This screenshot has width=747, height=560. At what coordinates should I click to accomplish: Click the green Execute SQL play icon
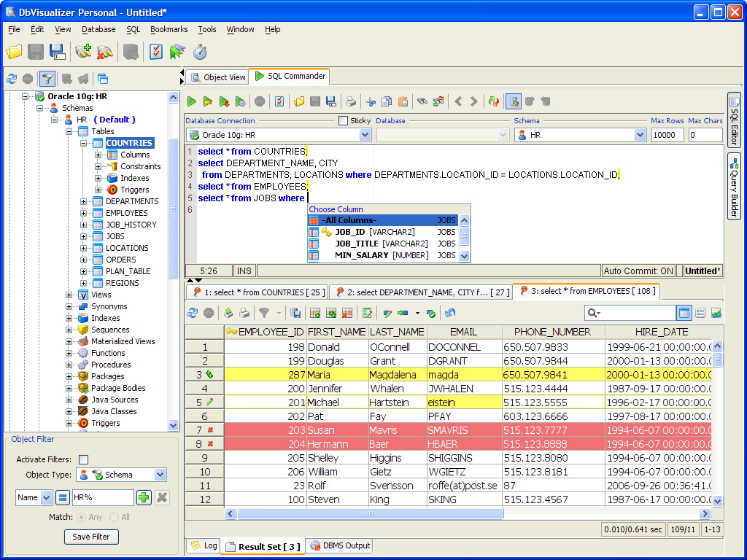(192, 101)
